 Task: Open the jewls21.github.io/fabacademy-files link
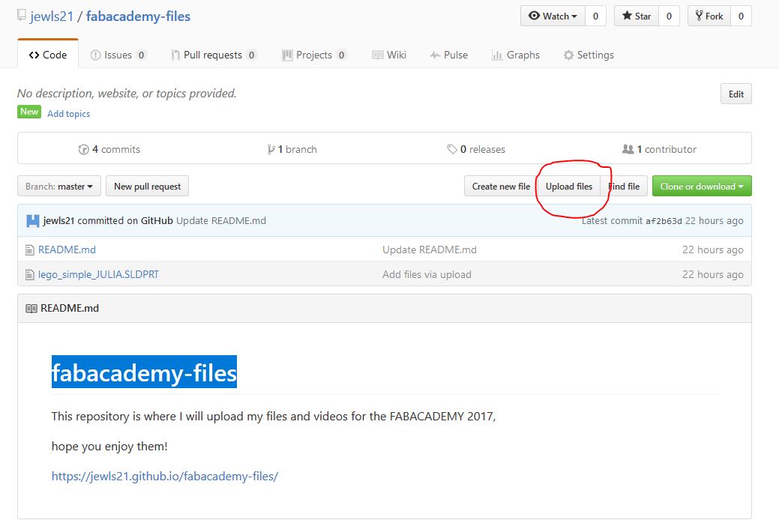point(165,477)
